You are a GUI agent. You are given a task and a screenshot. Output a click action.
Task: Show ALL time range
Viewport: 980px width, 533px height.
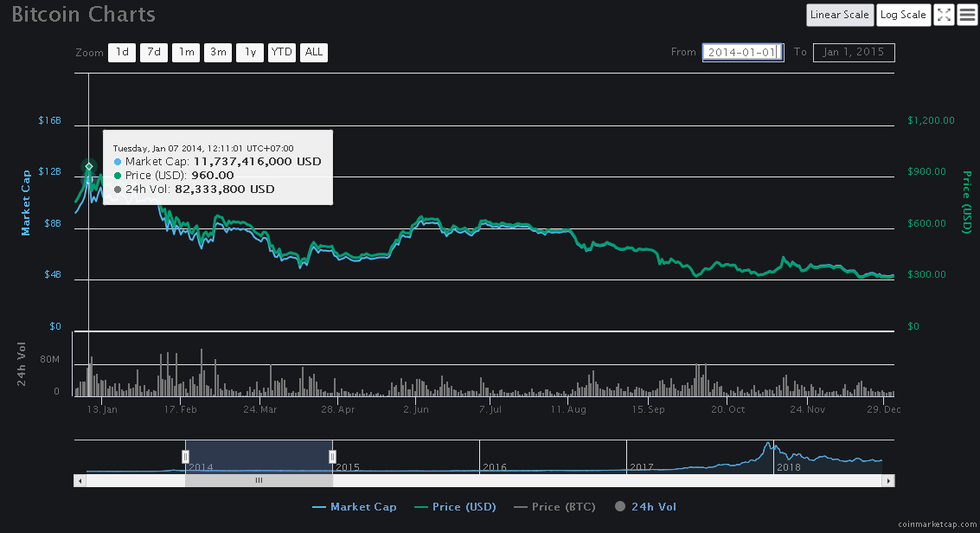click(x=314, y=53)
